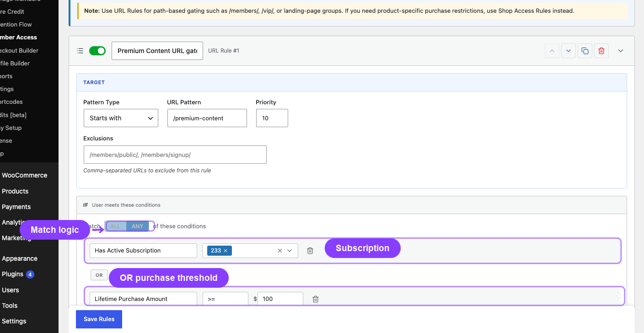Image resolution: width=644 pixels, height=333 pixels.
Task: Change the Priority value field
Action: (272, 118)
